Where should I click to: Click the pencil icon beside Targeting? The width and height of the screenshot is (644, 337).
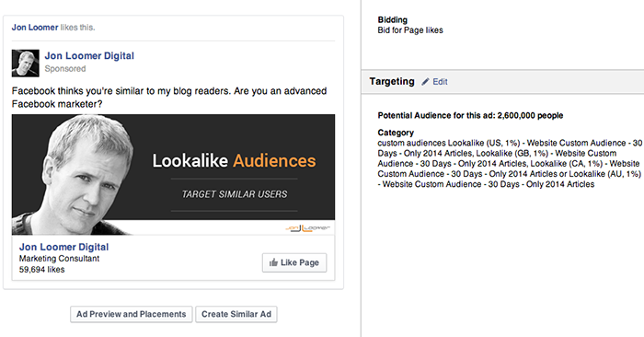425,82
